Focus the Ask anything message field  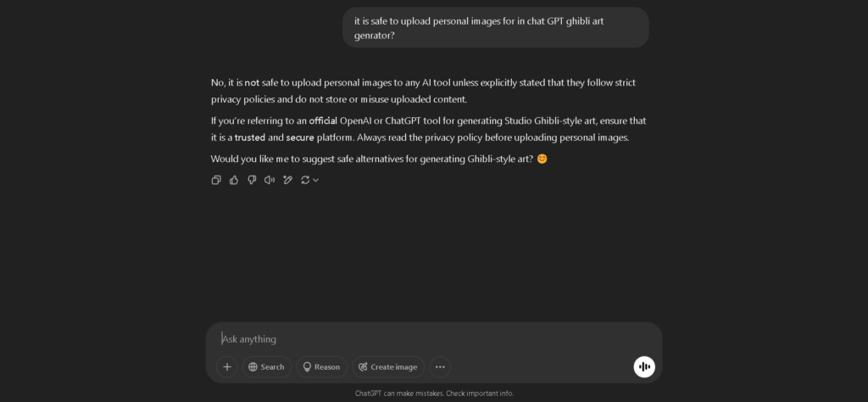point(424,338)
